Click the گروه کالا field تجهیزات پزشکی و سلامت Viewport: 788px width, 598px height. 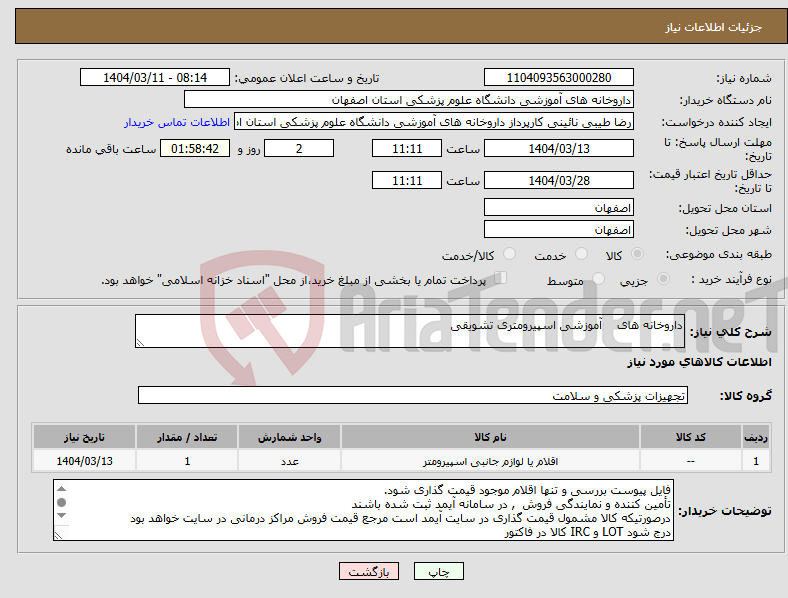coord(413,395)
